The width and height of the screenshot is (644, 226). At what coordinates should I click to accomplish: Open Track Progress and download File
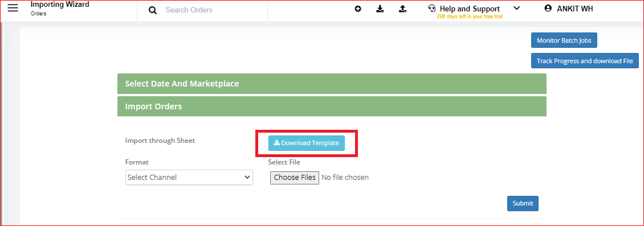tap(585, 61)
